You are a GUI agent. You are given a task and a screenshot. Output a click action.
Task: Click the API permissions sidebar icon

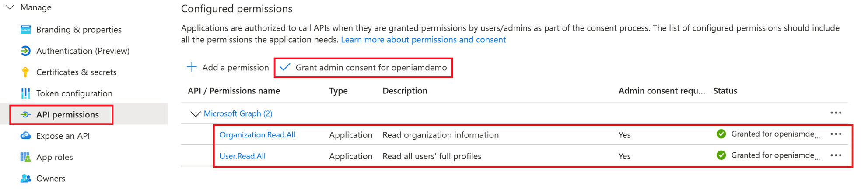[x=25, y=115]
